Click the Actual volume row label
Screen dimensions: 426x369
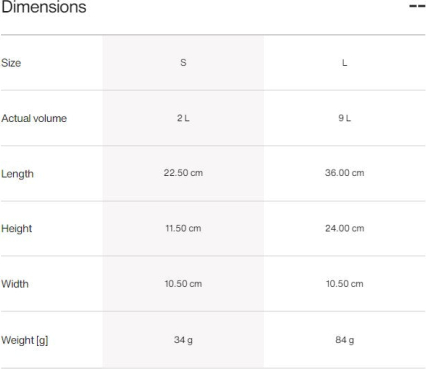tap(34, 118)
